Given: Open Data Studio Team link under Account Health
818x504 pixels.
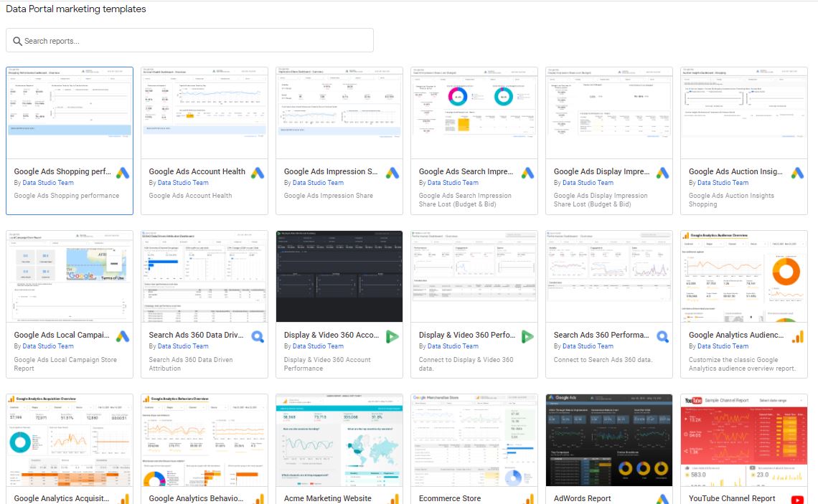Looking at the screenshot, I should 183,183.
